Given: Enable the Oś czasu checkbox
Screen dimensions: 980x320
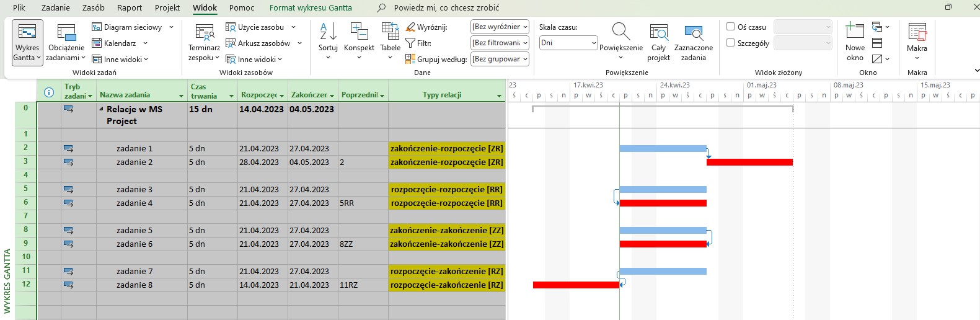Looking at the screenshot, I should coord(731,27).
